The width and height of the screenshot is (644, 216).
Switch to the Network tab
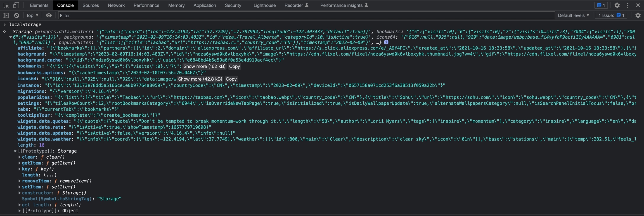click(116, 5)
